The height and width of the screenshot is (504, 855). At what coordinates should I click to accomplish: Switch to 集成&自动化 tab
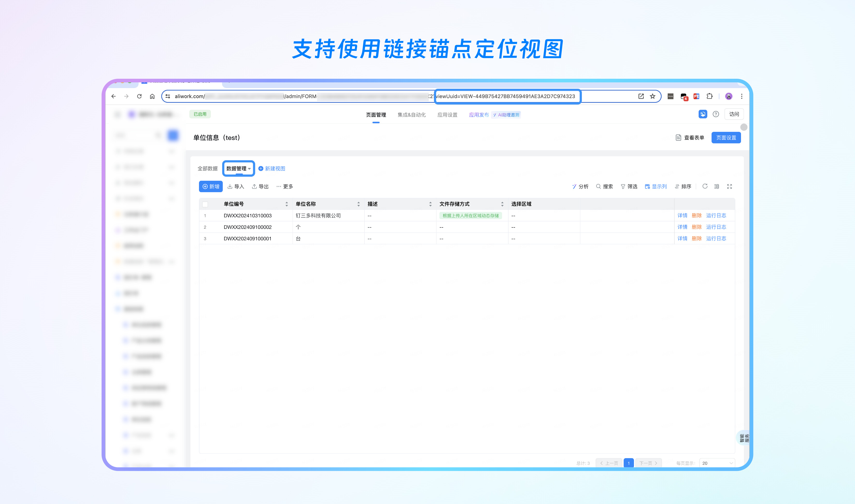(x=411, y=115)
